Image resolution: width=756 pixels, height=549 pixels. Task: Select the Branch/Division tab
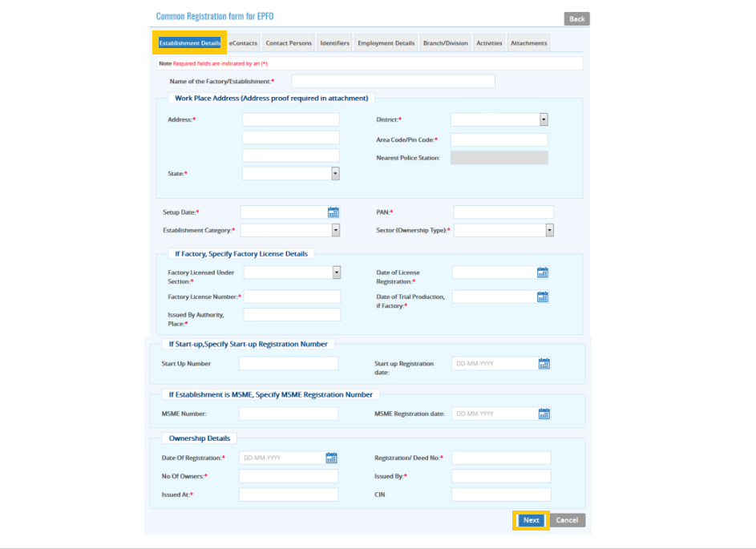click(x=445, y=43)
